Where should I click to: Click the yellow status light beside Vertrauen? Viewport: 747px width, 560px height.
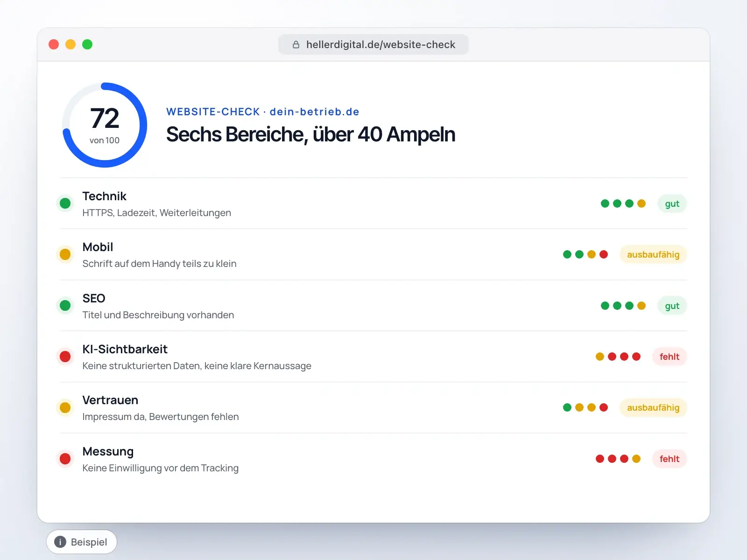(65, 408)
